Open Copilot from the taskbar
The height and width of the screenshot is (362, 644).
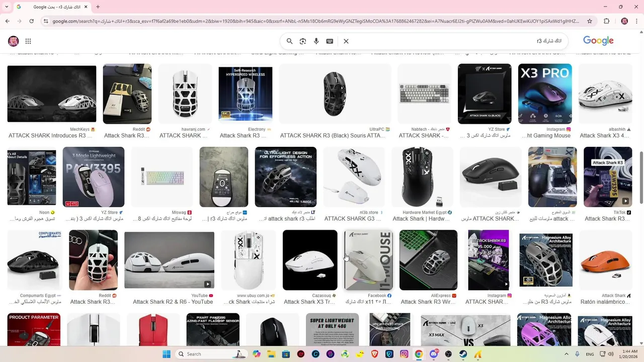click(x=257, y=354)
